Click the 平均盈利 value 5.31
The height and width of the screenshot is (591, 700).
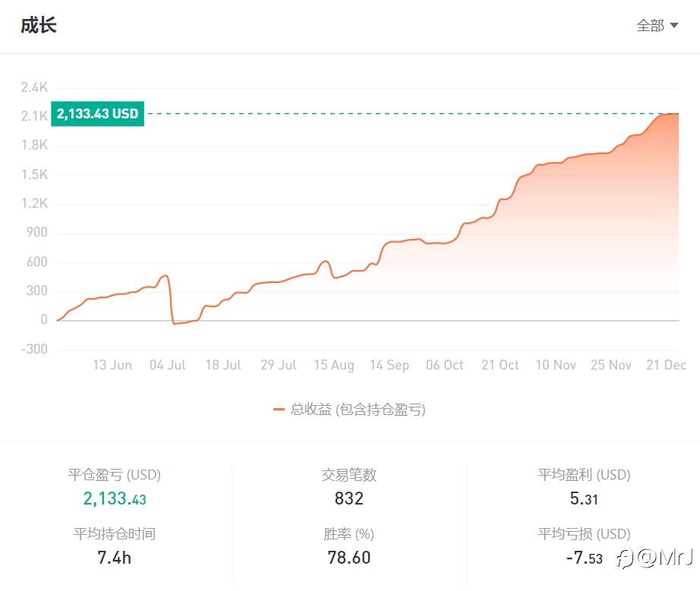click(x=584, y=498)
